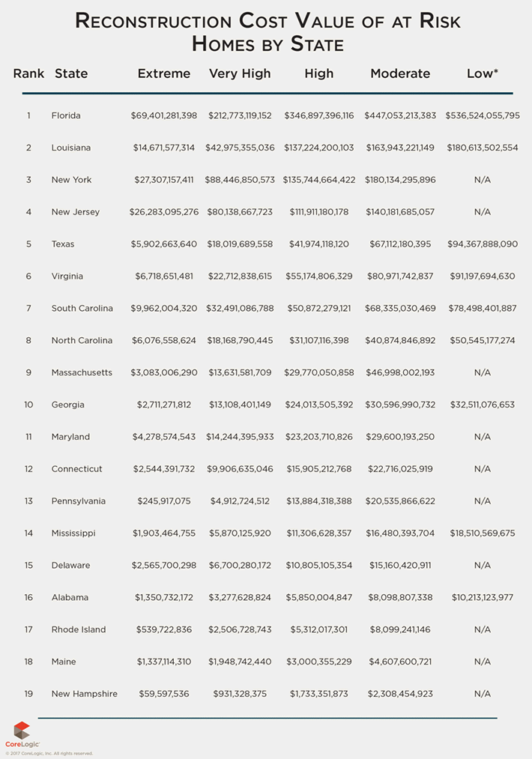Select Florida in the State column
This screenshot has width=532, height=759.
click(x=67, y=115)
